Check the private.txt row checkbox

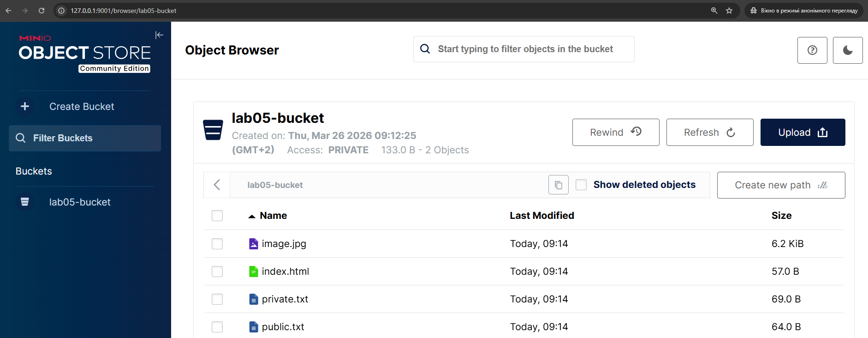click(x=217, y=299)
